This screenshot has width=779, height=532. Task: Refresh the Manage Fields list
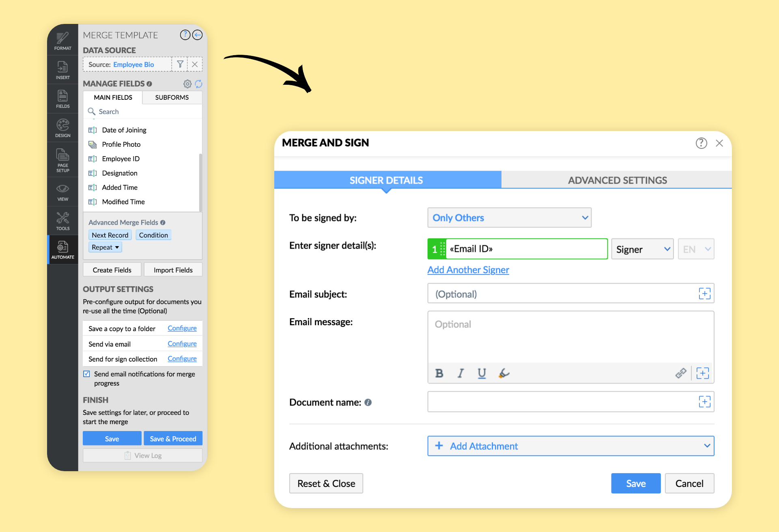198,84
